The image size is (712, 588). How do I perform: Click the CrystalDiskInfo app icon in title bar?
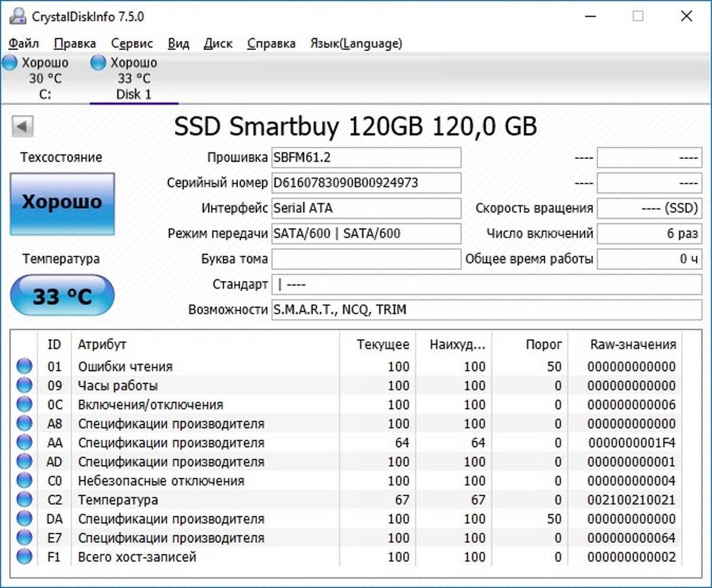18,17
